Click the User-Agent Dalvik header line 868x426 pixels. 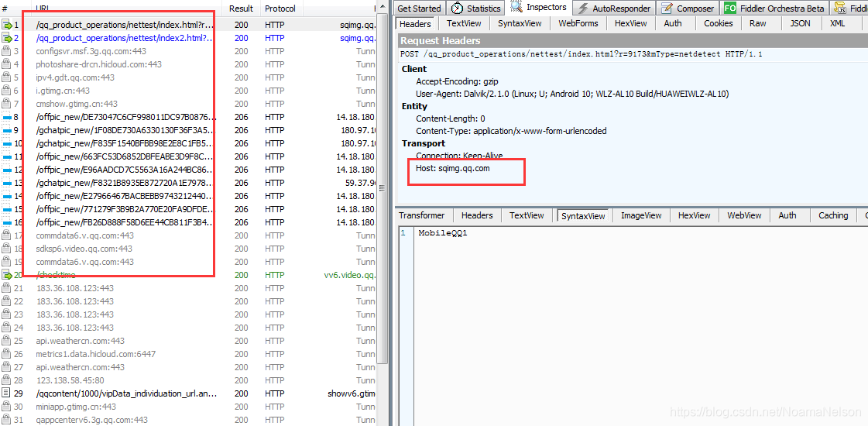click(x=572, y=94)
